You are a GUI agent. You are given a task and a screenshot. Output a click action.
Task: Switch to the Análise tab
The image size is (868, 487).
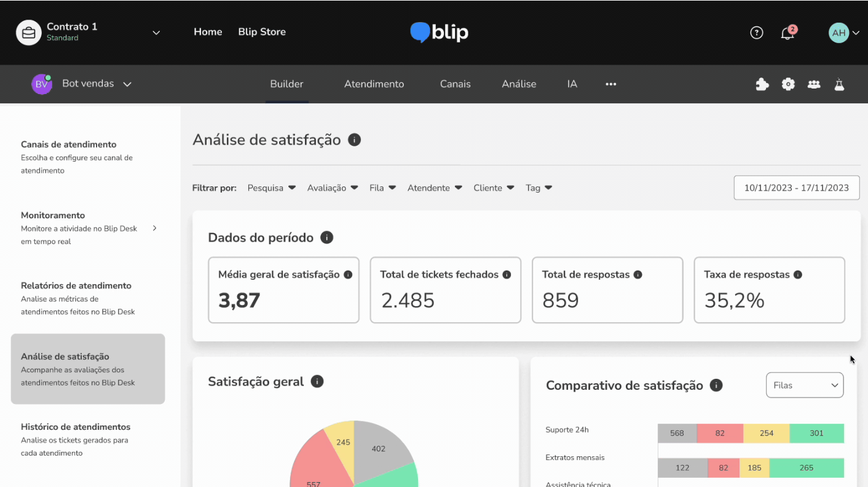[x=519, y=84]
